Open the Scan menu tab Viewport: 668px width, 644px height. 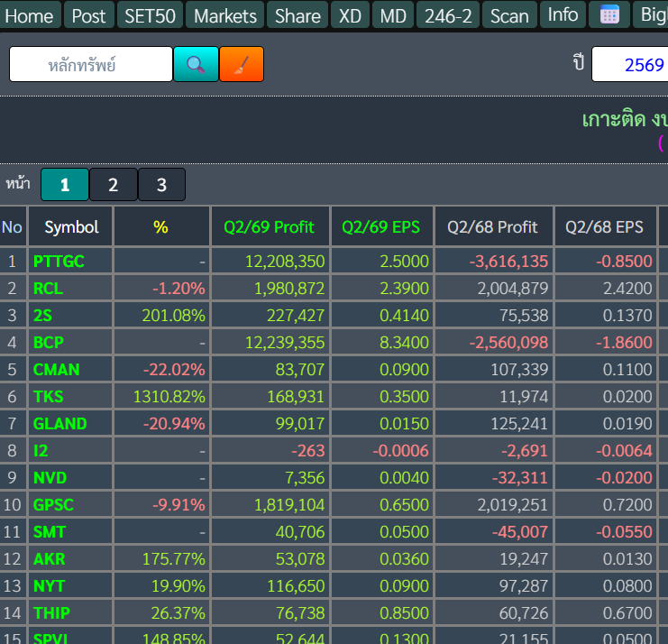509,15
